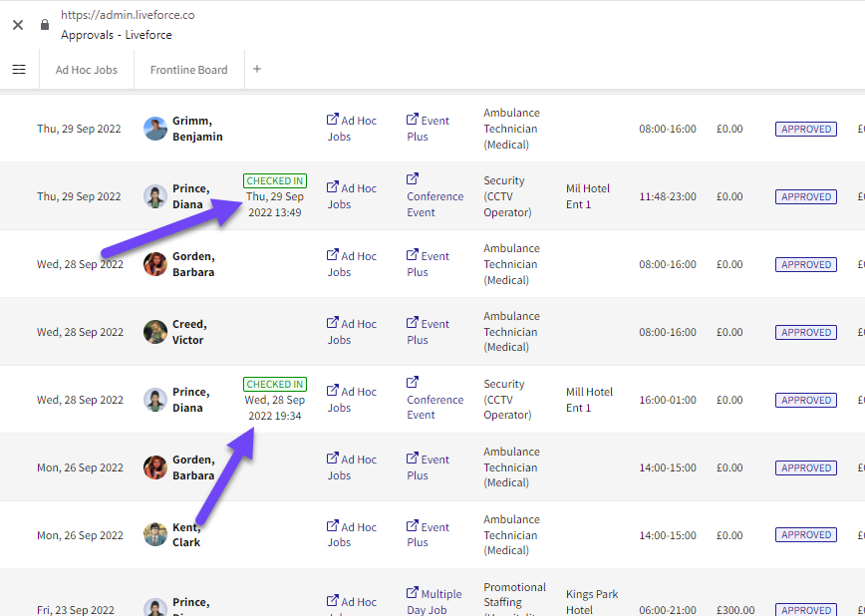Open Event Plus link in Creed row
The height and width of the screenshot is (616, 865).
[x=428, y=332]
